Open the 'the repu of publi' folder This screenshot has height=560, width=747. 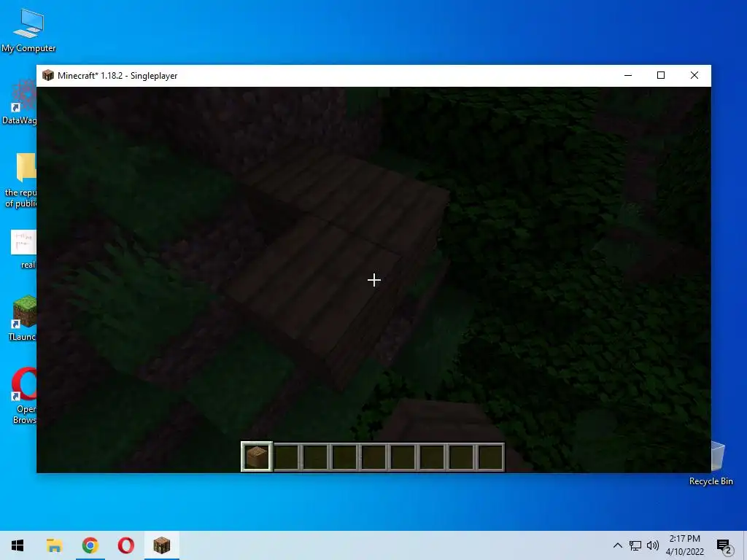(20, 181)
